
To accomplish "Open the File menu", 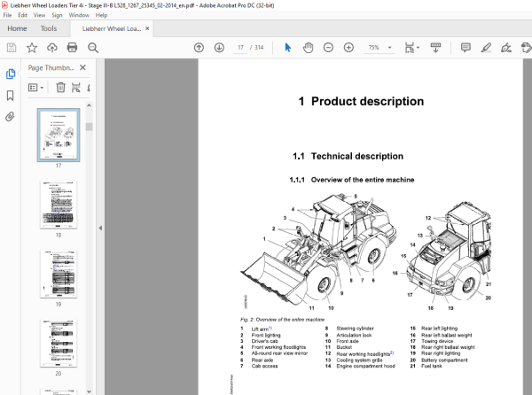I will tap(7, 15).
